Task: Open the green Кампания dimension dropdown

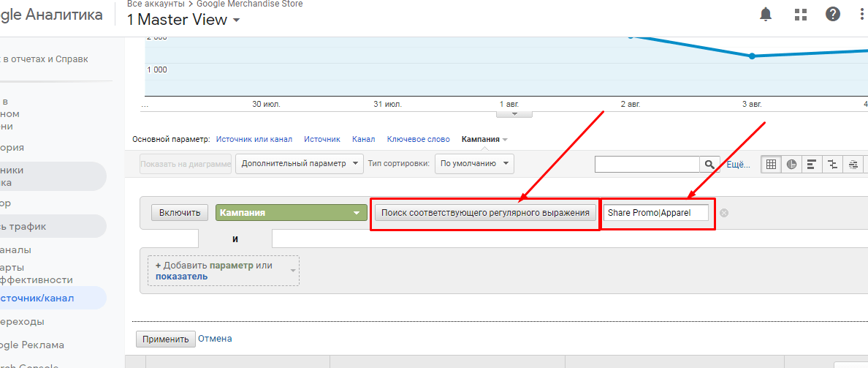Action: (291, 213)
